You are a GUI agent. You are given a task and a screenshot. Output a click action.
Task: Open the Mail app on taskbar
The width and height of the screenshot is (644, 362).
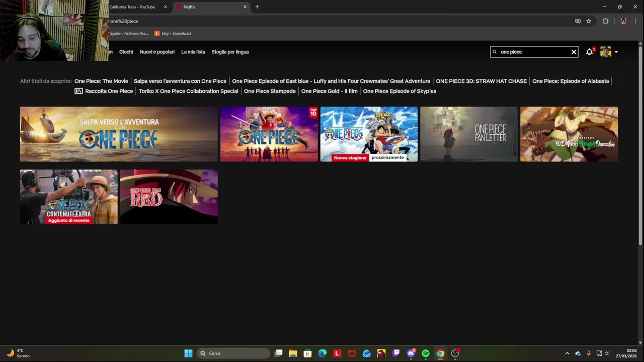click(367, 353)
